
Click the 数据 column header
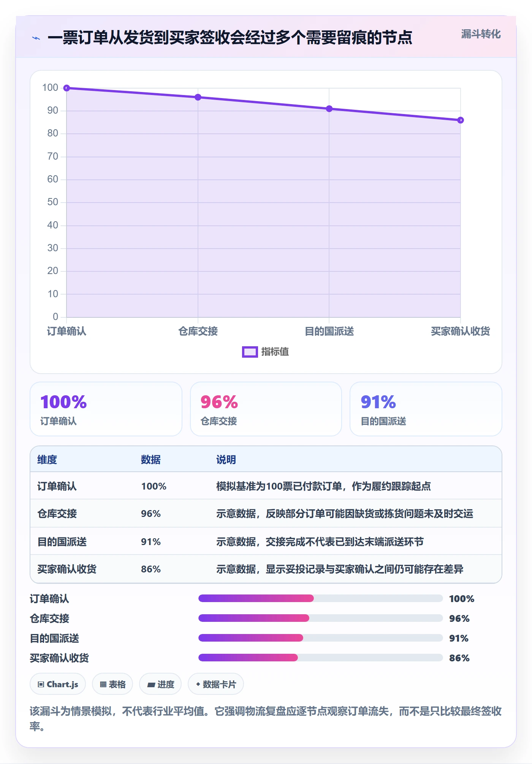(x=151, y=460)
